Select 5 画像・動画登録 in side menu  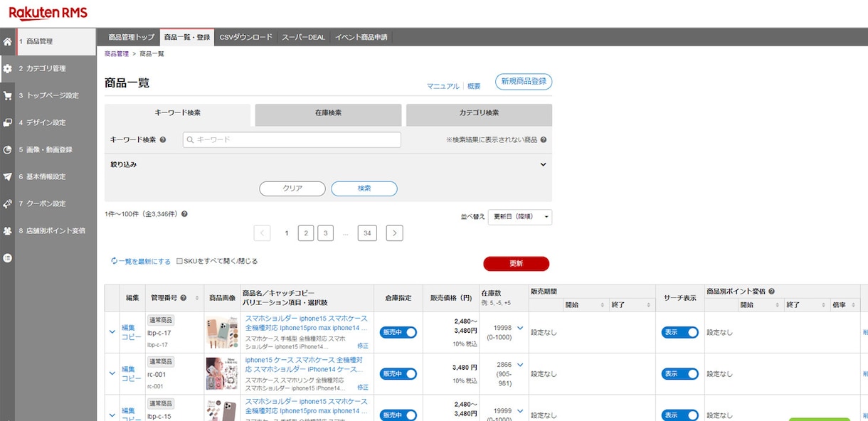click(x=56, y=150)
